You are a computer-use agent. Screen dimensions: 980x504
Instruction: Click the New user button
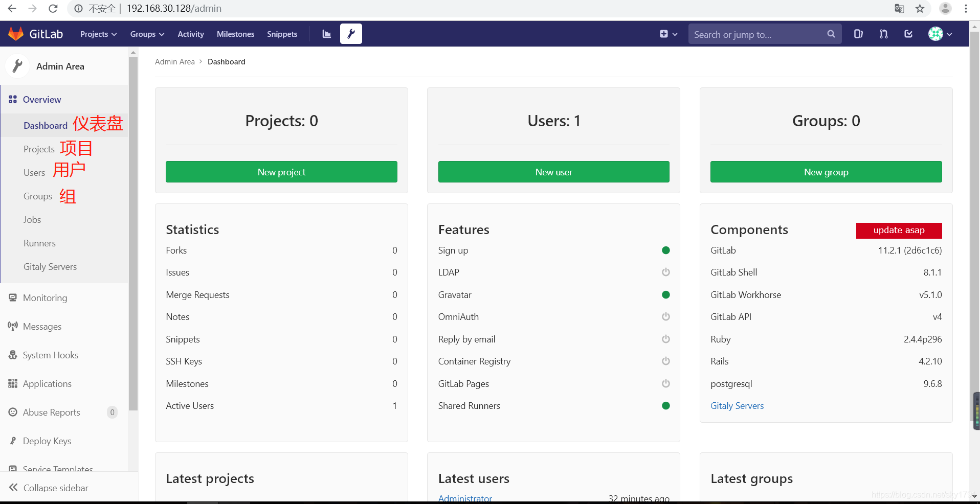point(553,172)
